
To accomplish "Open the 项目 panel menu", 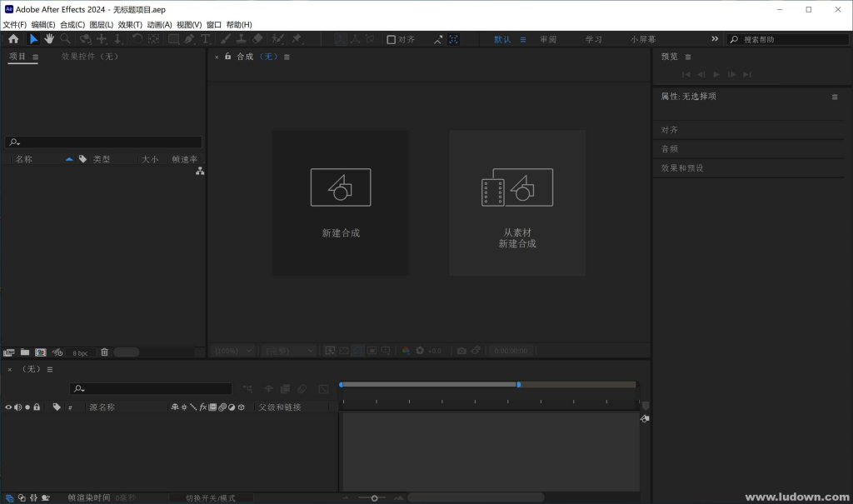I will click(x=35, y=57).
